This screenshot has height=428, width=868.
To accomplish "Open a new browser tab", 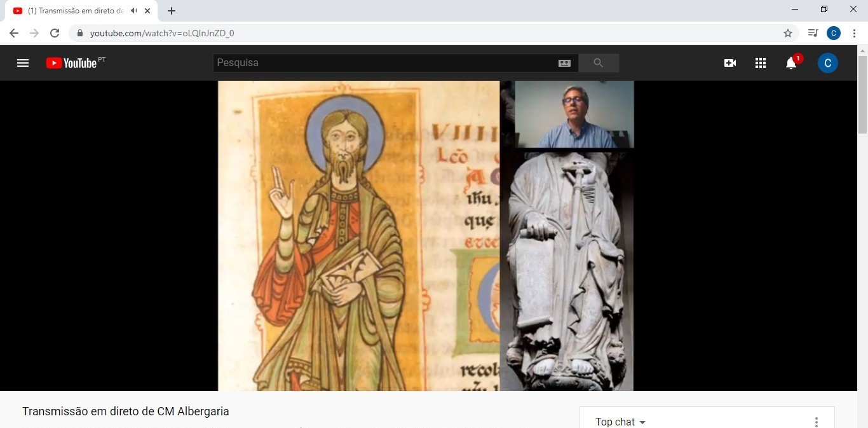I will click(x=172, y=11).
